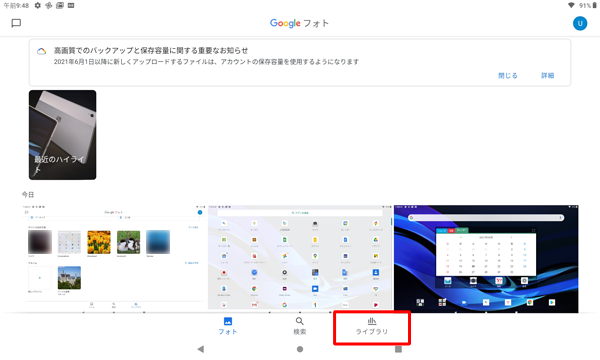Open the Google Photos library screenshot thumbnail

(x=114, y=259)
